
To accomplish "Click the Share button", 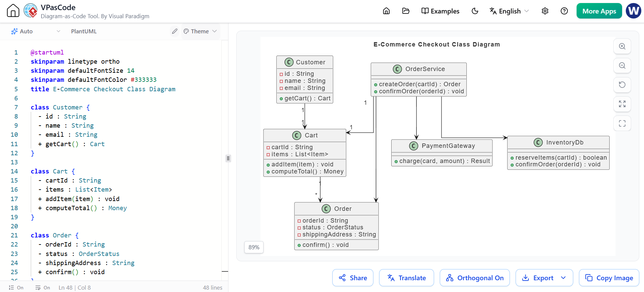I will [353, 278].
